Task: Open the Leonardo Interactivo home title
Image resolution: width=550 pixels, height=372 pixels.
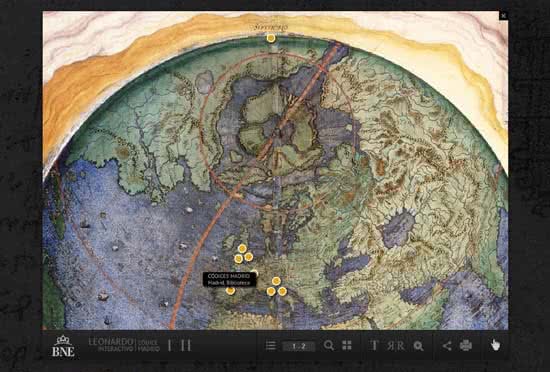Action: pyautogui.click(x=111, y=345)
